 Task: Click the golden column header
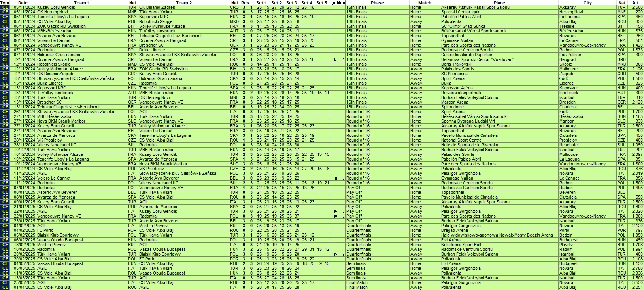click(x=338, y=3)
